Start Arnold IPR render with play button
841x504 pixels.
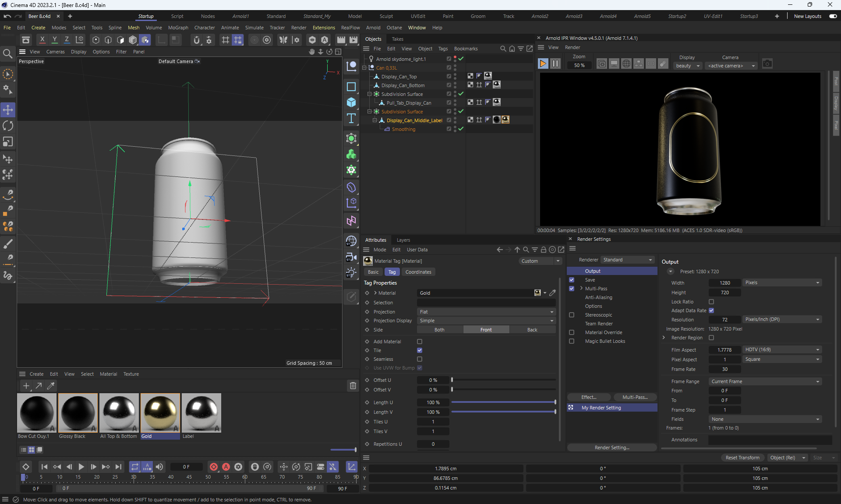point(543,64)
